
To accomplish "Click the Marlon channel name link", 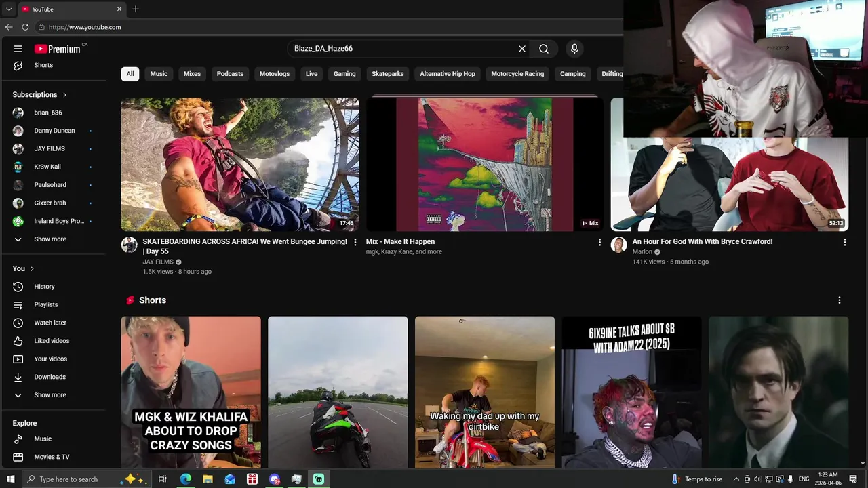I will [x=642, y=252].
